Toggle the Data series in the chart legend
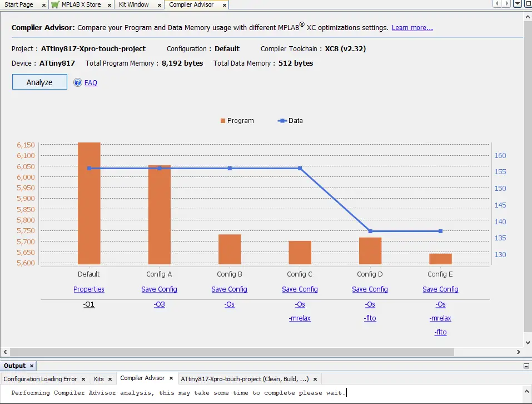This screenshot has width=532, height=404. click(289, 120)
